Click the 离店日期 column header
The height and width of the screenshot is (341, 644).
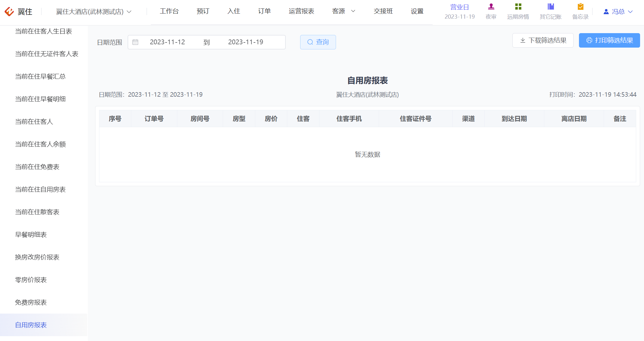[x=574, y=119]
